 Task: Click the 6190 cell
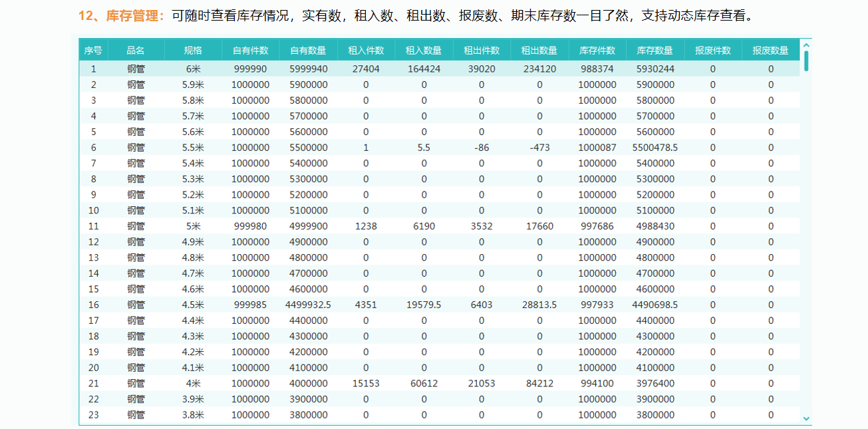pos(424,226)
